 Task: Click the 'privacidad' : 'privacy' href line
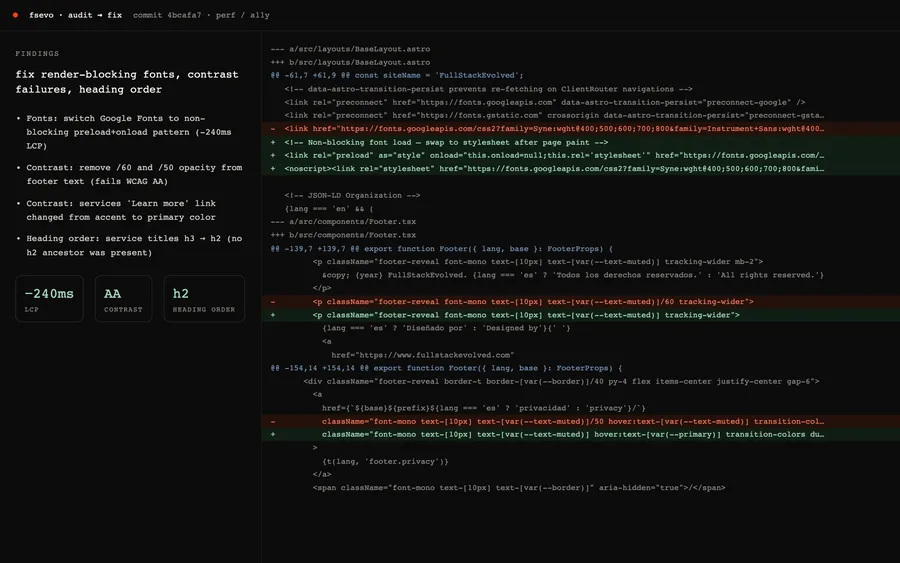coord(483,408)
